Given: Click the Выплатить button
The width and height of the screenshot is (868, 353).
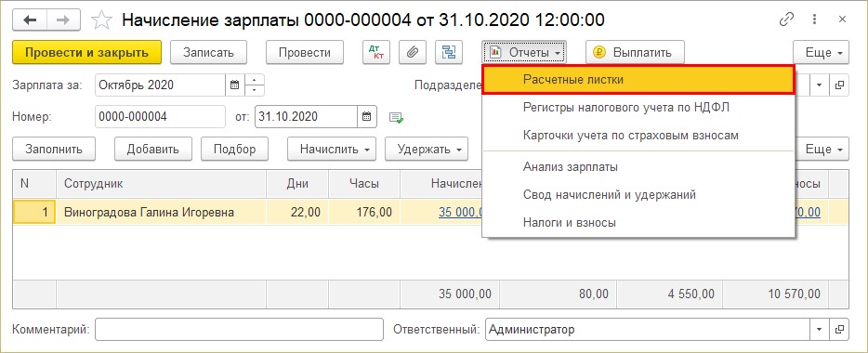Looking at the screenshot, I should pos(635,53).
